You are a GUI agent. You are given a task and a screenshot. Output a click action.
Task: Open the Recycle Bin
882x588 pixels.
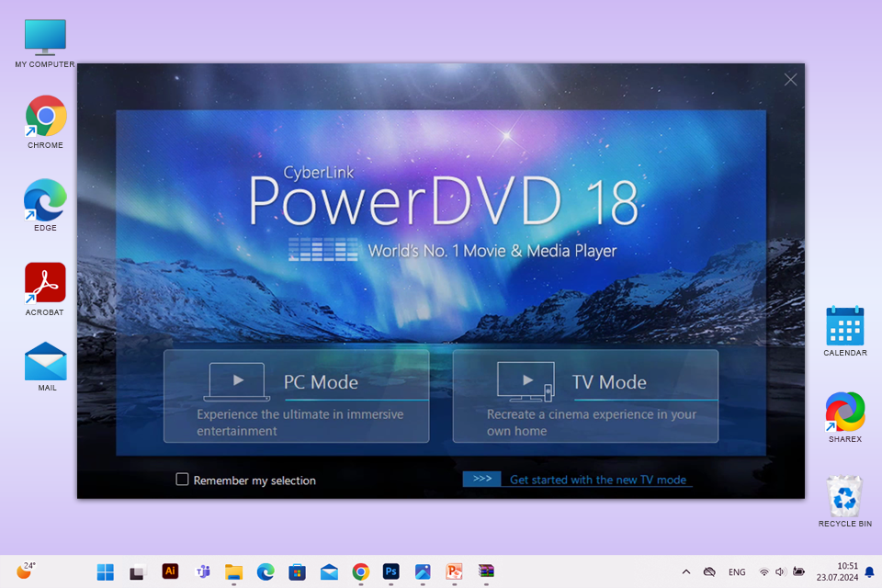point(845,502)
